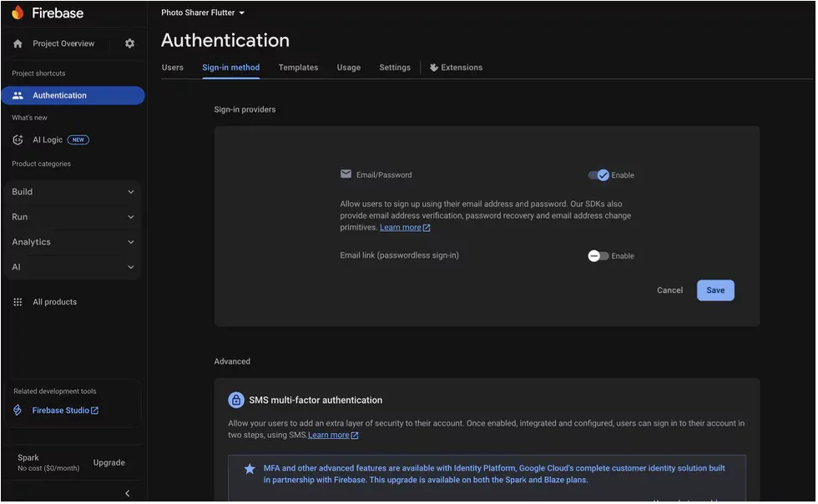Click the Firebase flame logo
818x504 pixels.
pyautogui.click(x=18, y=13)
